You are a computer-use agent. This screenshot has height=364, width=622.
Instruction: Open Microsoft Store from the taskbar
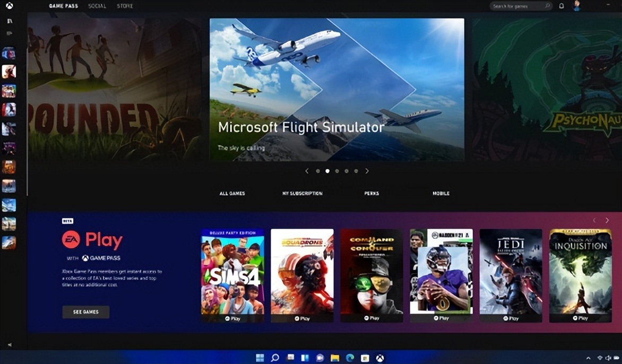(365, 358)
